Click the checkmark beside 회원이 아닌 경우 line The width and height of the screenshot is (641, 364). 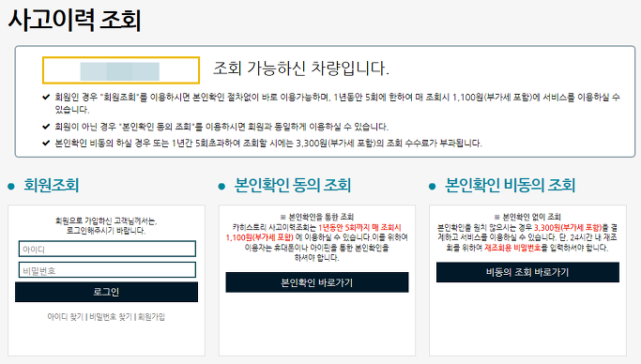coord(46,127)
